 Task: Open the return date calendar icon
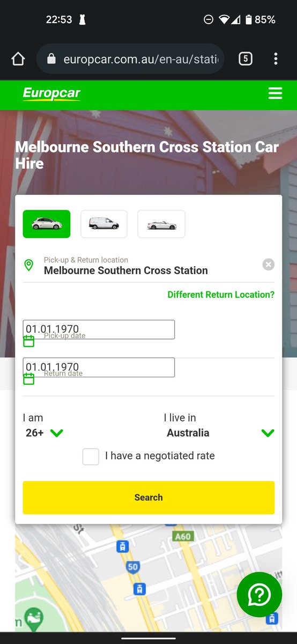pos(29,378)
